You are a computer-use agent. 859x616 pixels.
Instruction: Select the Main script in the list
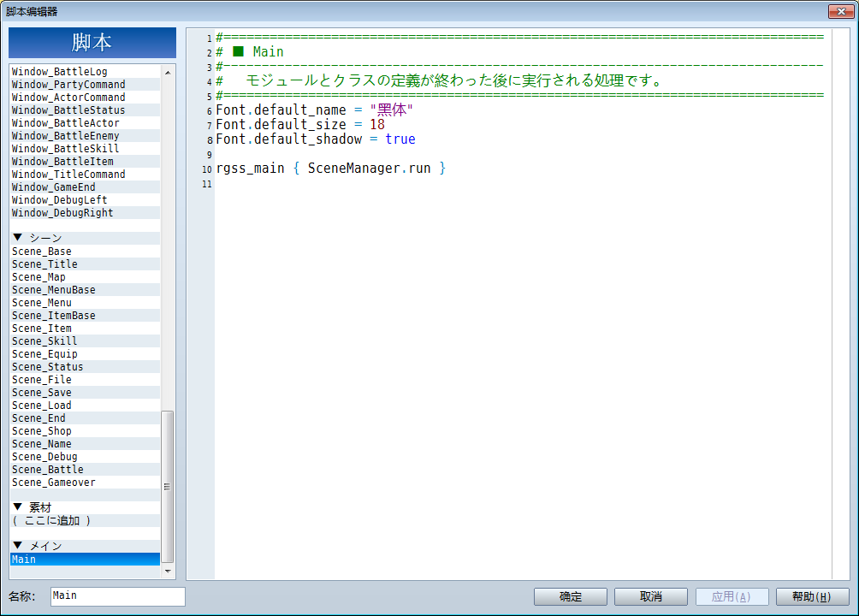[x=85, y=559]
